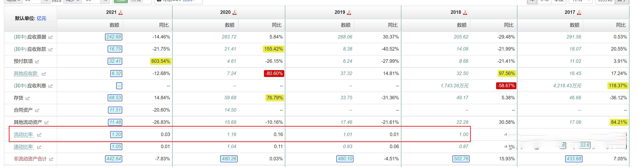Show chart for 其他流动资产 row
644x167 pixels.
pos(46,123)
